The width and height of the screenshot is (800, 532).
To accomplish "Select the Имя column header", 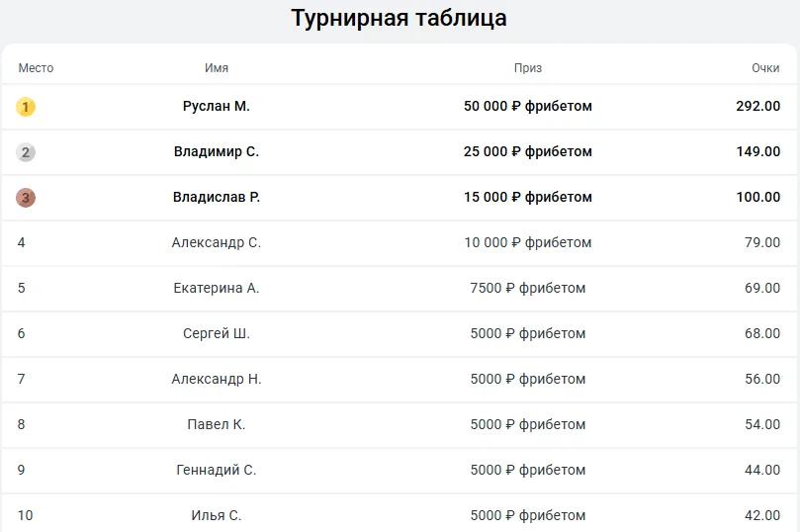I will tap(217, 68).
